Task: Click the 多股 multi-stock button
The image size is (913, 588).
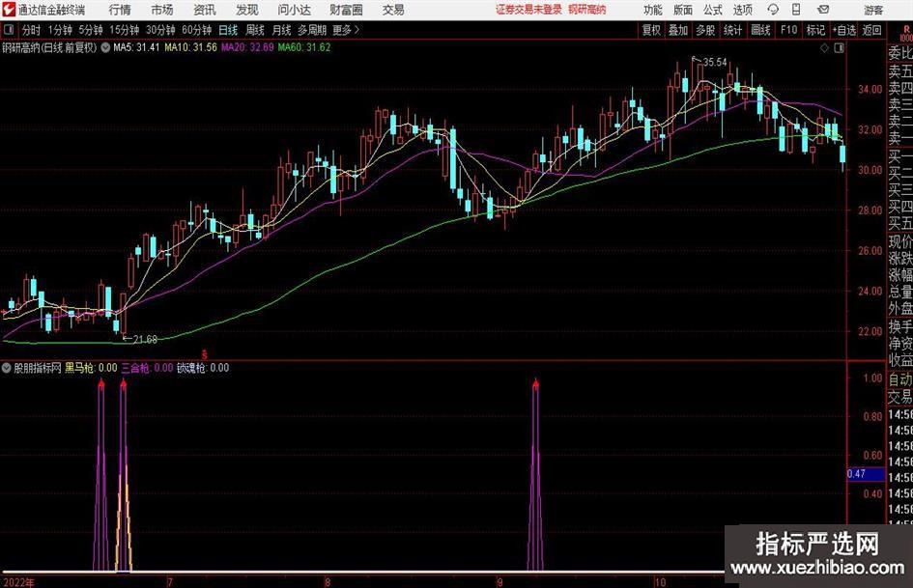Action: pos(705,30)
